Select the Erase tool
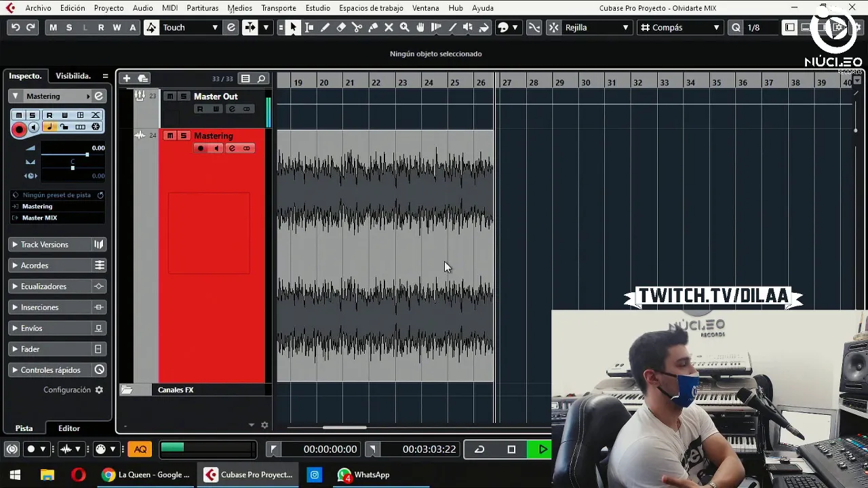Image resolution: width=868 pixels, height=488 pixels. tap(341, 27)
